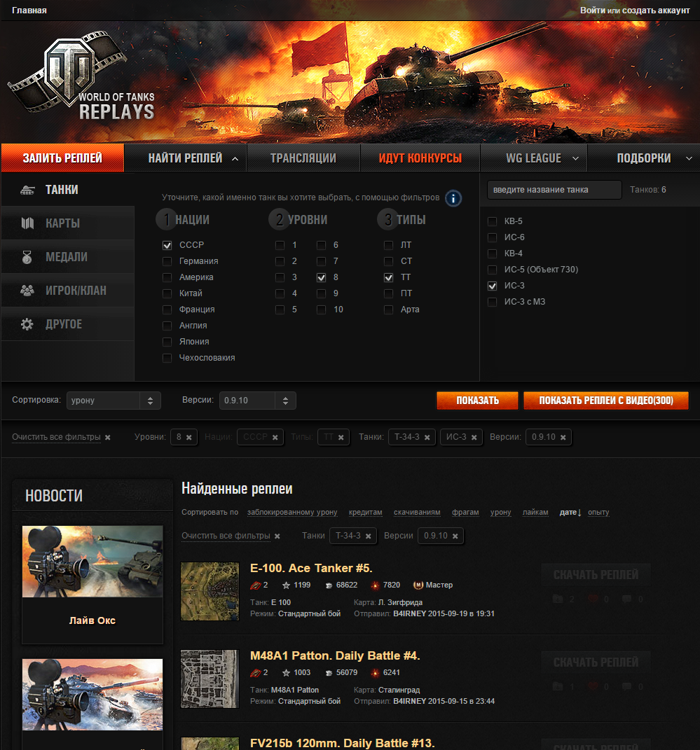
Task: Sort replays by лайкам
Action: point(535,513)
